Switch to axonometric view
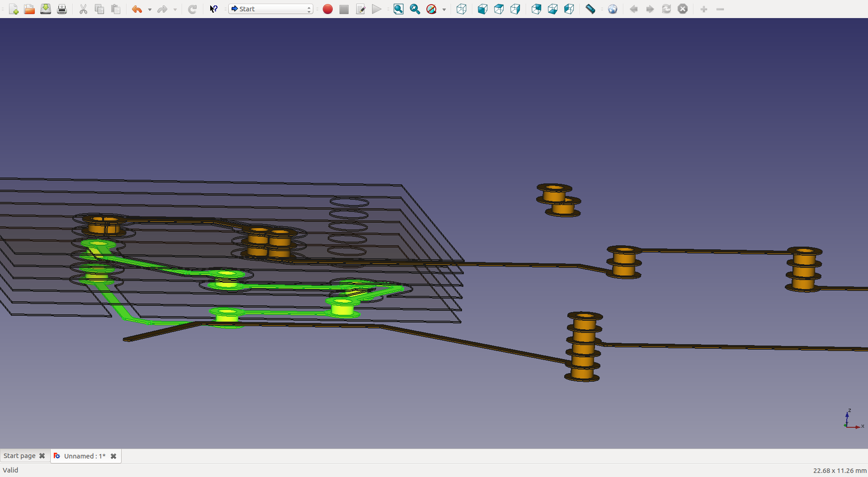 (461, 9)
